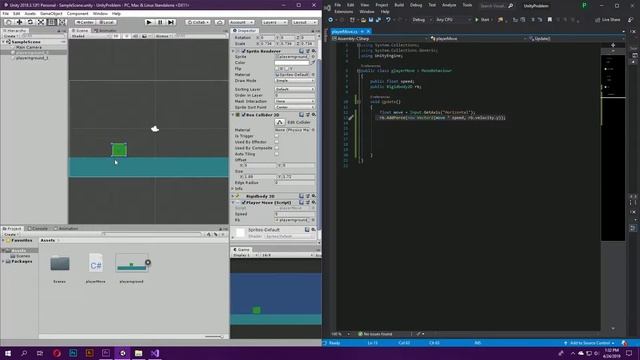
Task: Click Undo in Visual Studio toolbar
Action: pos(388,20)
